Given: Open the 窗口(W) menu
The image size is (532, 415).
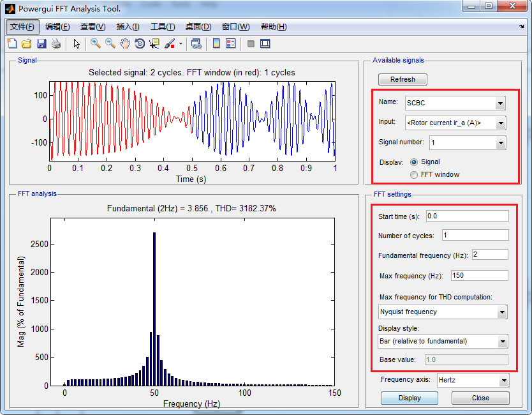Looking at the screenshot, I should click(235, 27).
